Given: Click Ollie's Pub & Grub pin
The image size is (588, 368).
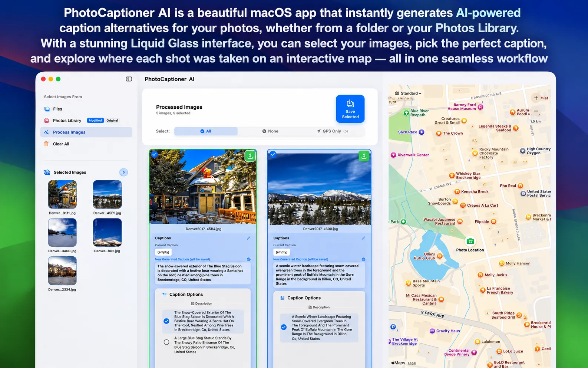Looking at the screenshot, I should (x=440, y=256).
